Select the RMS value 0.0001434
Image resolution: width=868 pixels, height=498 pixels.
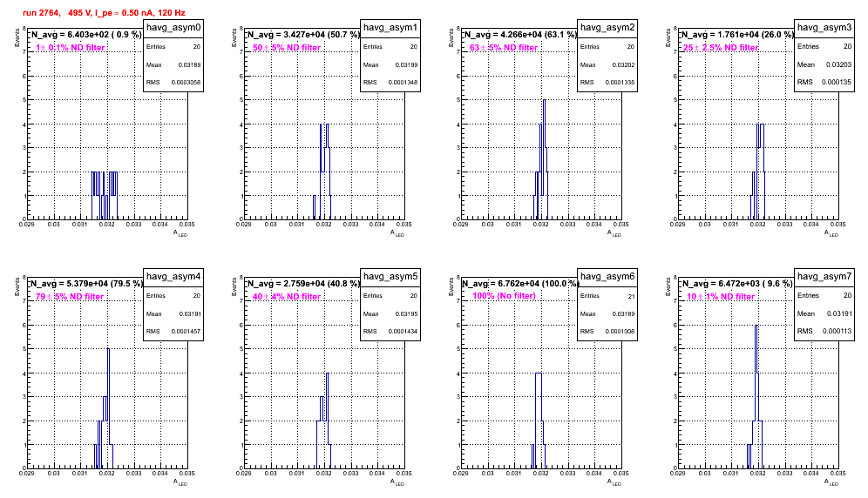tap(403, 332)
